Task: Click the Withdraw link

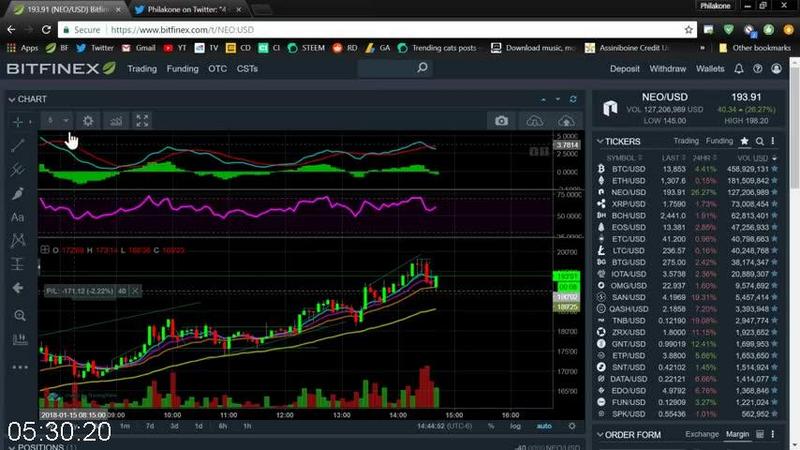Action: click(667, 68)
